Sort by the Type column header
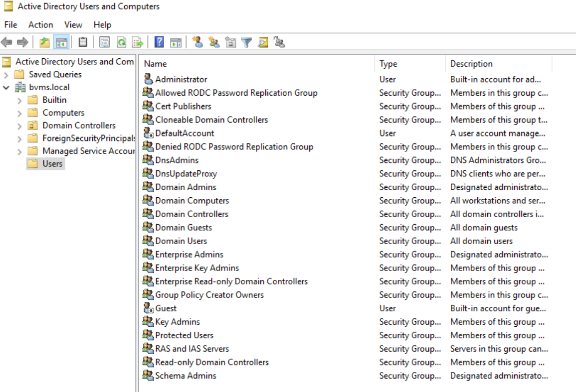 point(388,64)
